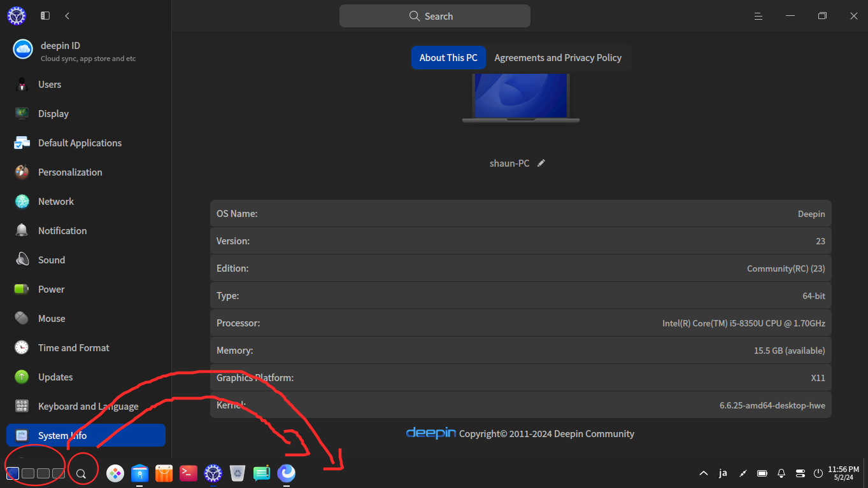Screen dimensions: 868x488
Task: Select System Info in the sidebar
Action: [x=86, y=436]
